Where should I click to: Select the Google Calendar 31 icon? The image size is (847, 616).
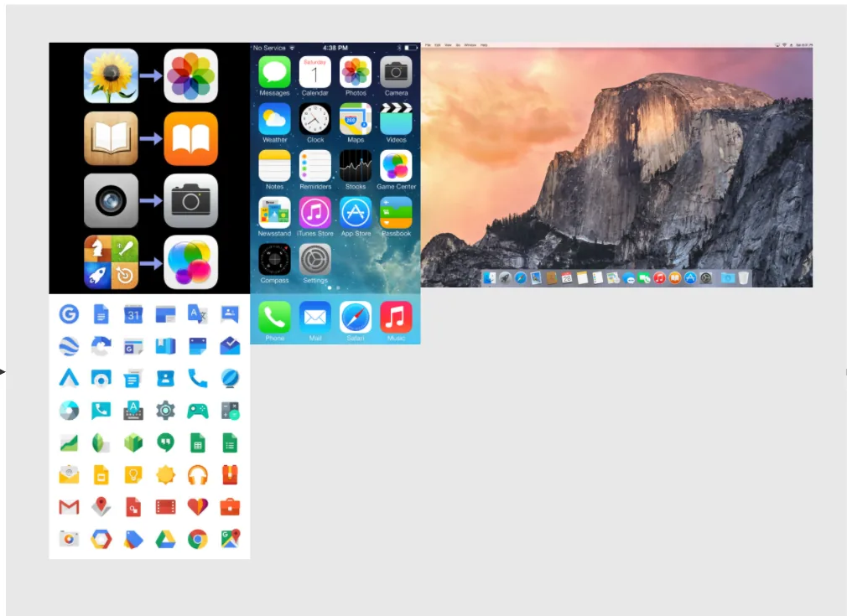tap(133, 313)
